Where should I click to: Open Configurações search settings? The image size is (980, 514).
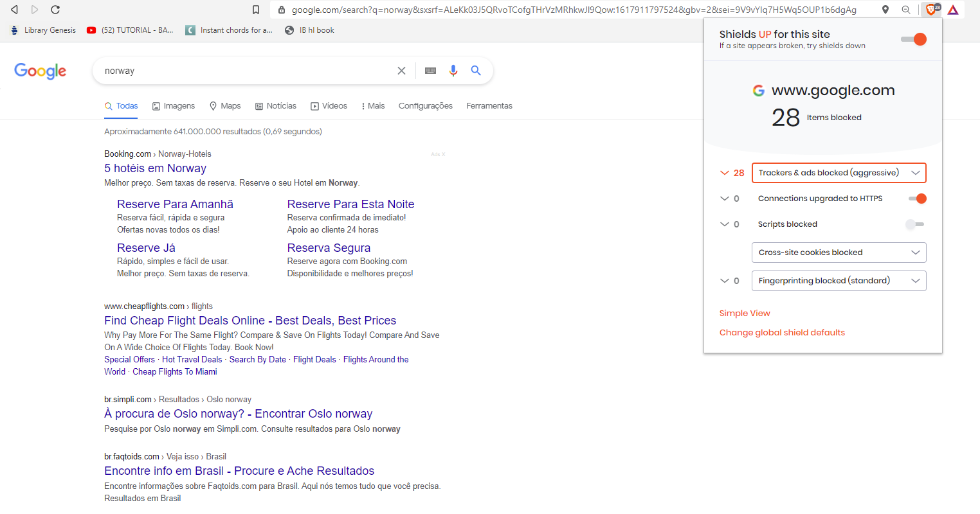click(x=426, y=106)
